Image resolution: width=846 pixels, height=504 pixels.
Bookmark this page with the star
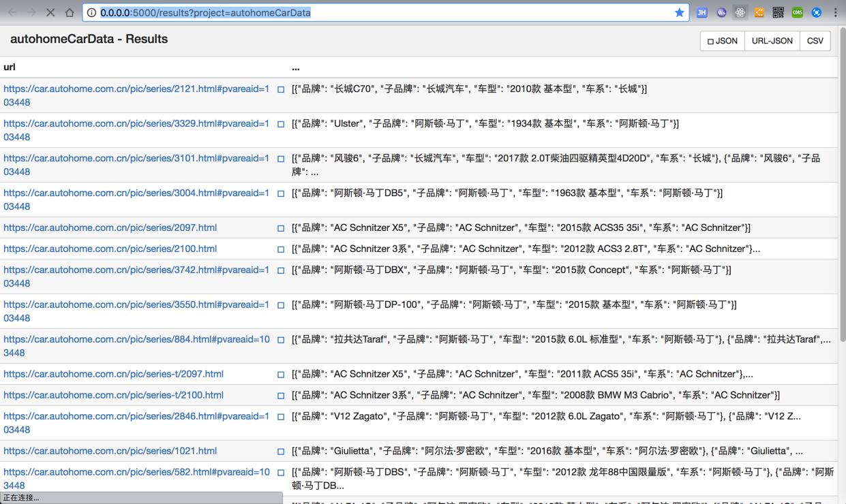point(679,12)
